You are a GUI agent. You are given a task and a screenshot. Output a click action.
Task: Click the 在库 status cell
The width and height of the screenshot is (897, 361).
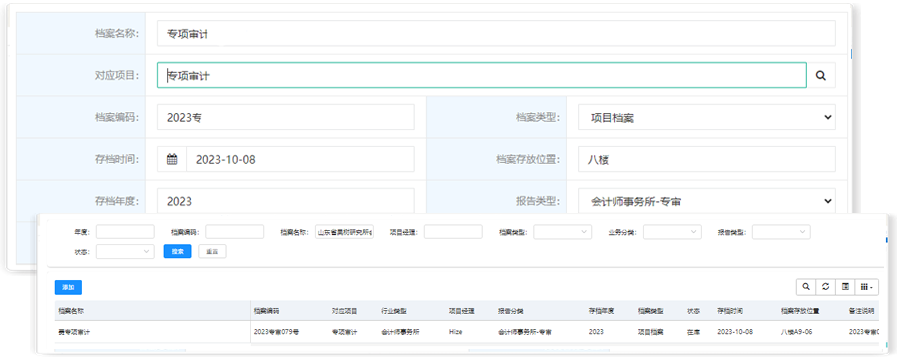pos(693,332)
